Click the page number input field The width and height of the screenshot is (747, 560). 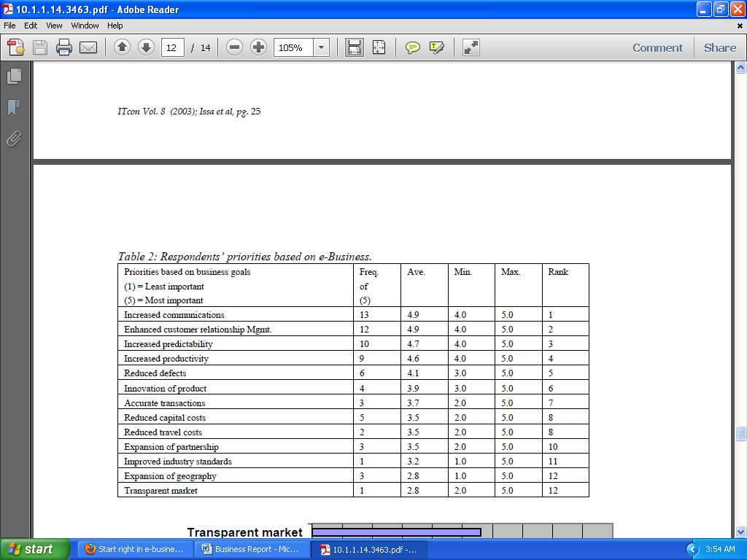(x=172, y=48)
